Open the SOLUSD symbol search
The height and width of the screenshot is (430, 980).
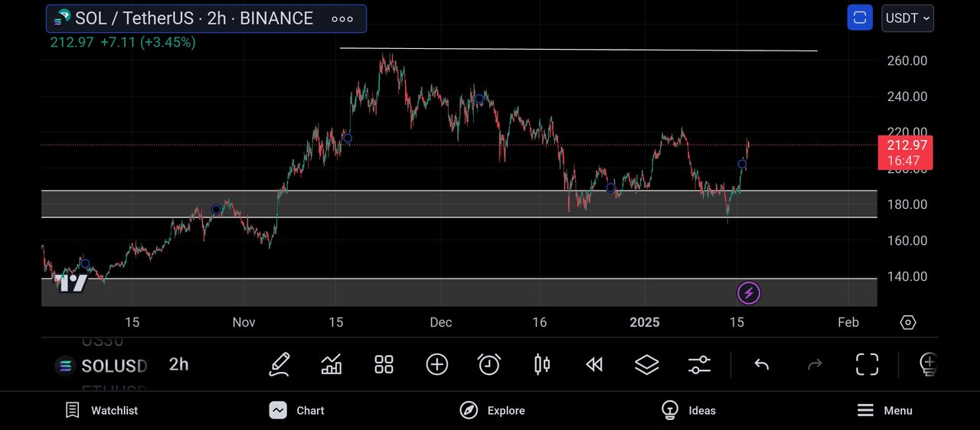(102, 366)
